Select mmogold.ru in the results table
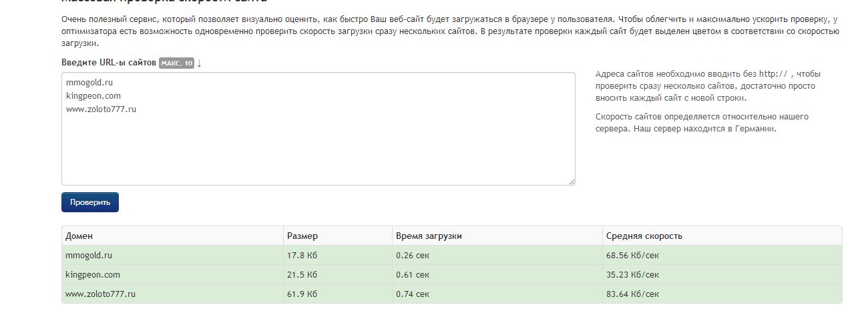Viewport: 868px width, 329px height. point(89,256)
